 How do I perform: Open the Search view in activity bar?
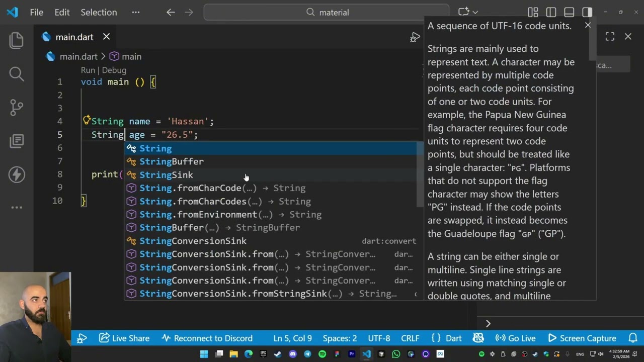click(17, 74)
